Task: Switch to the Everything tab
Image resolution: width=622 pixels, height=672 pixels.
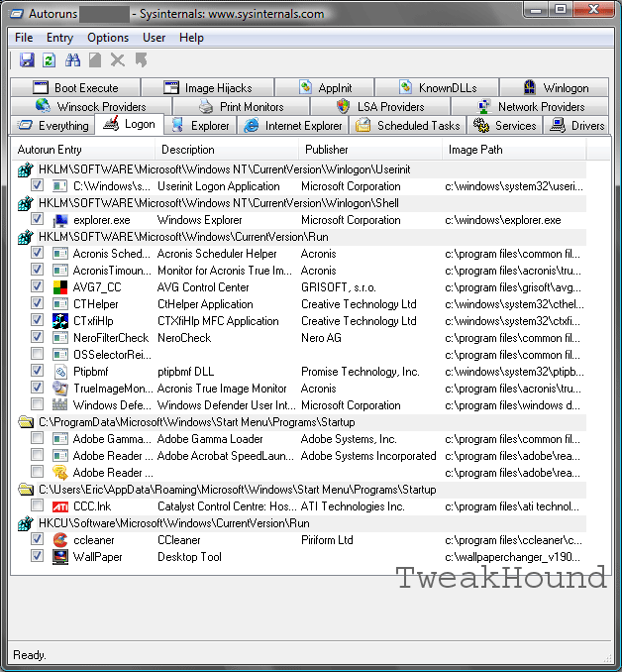Action: (52, 126)
